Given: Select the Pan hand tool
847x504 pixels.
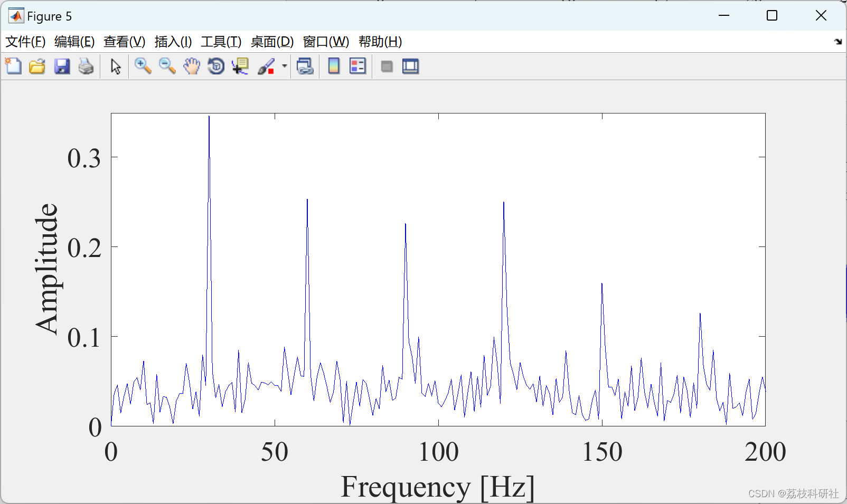Looking at the screenshot, I should click(192, 66).
